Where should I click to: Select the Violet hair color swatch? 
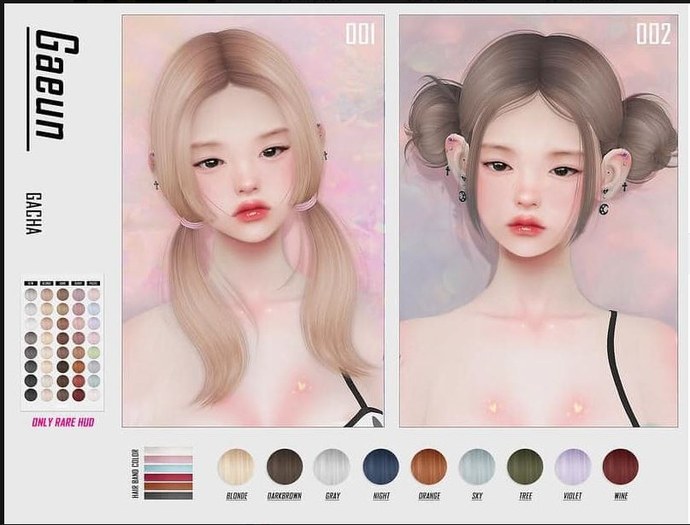573,466
